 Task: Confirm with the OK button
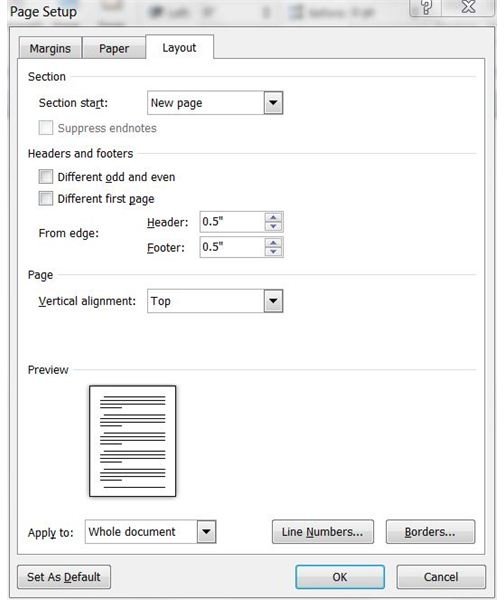coord(340,577)
